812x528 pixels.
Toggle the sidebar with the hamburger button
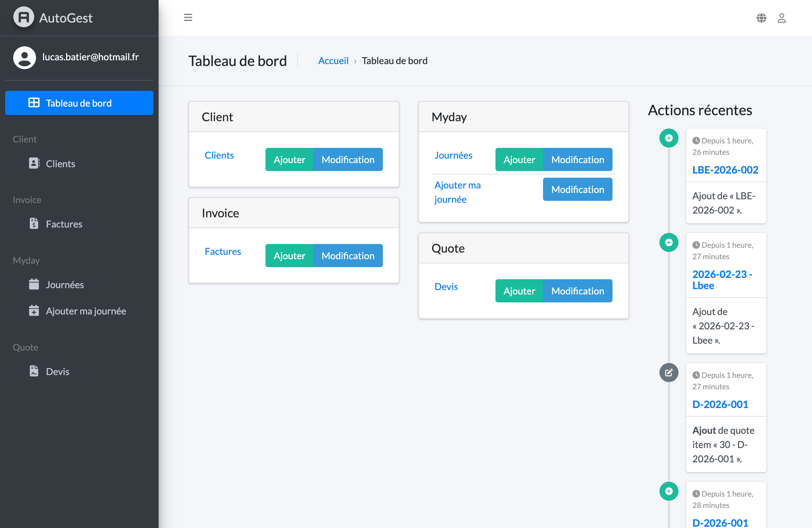pos(188,17)
